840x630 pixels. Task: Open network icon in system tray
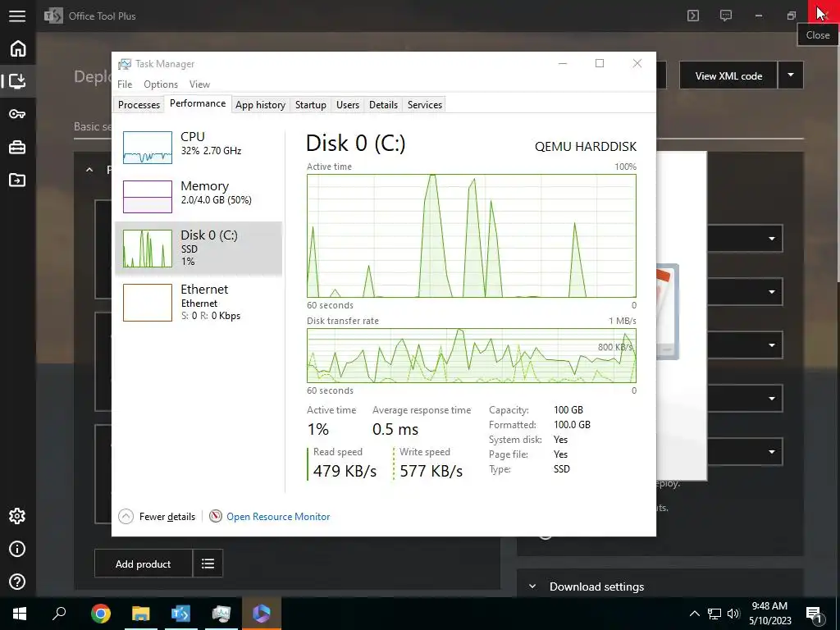coord(714,614)
